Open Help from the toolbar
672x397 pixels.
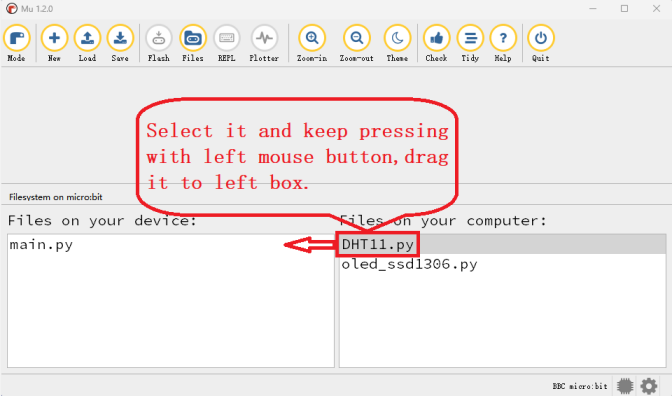pos(503,43)
